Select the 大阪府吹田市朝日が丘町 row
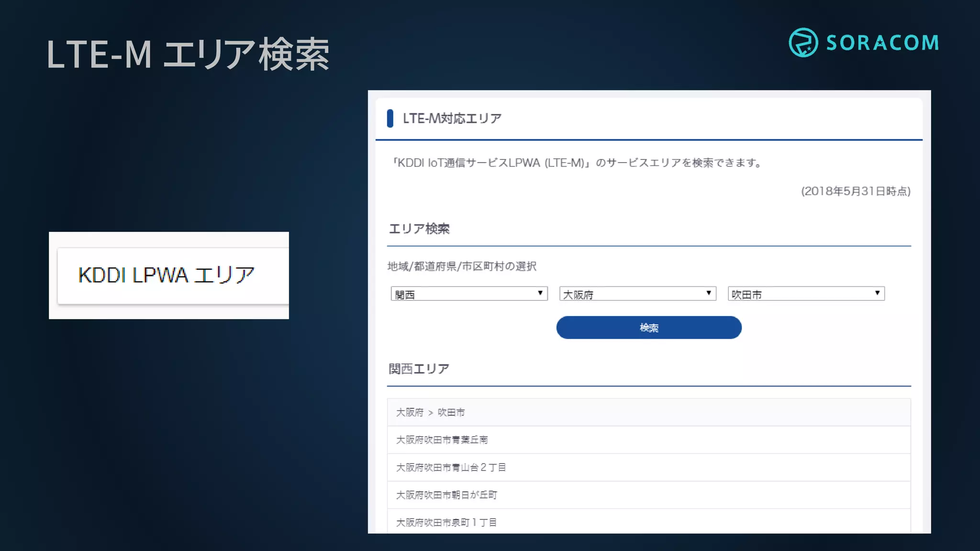The image size is (980, 551). click(649, 495)
